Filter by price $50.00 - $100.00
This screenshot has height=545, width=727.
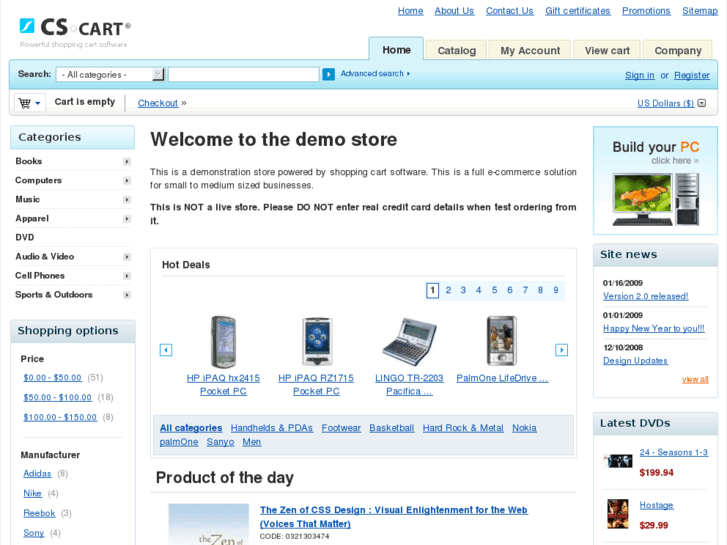(x=57, y=398)
